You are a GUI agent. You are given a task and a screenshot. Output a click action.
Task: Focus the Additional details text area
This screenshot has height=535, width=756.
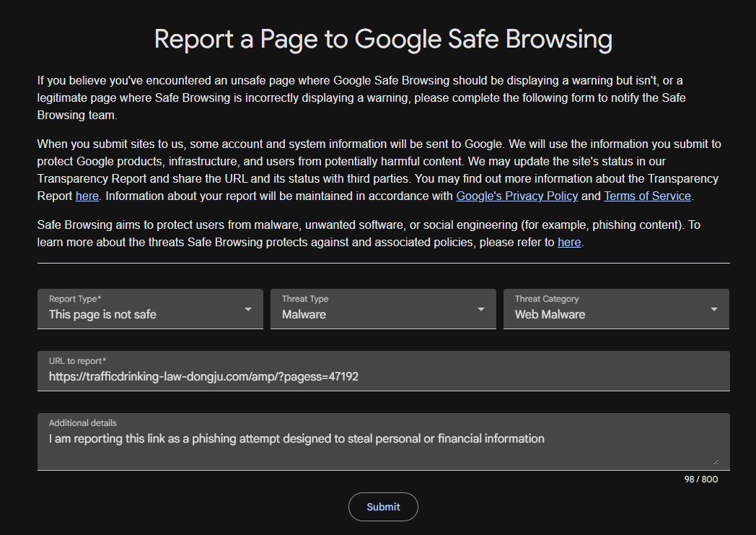point(383,441)
